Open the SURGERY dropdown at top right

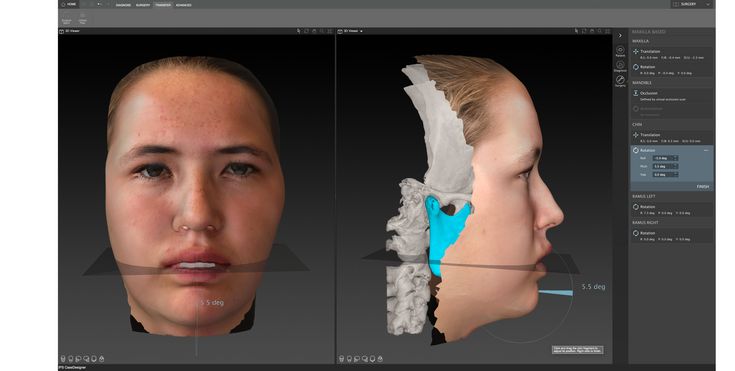692,4
